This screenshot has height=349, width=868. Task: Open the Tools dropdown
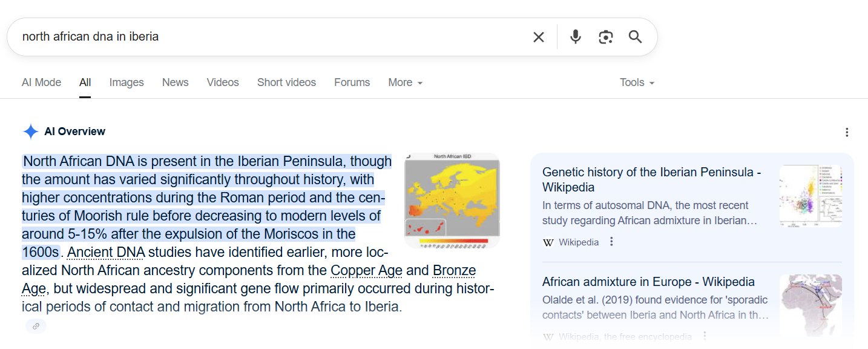637,82
